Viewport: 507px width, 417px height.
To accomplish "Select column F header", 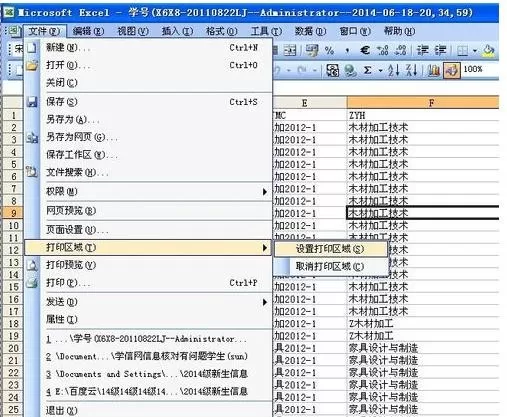I will [x=423, y=103].
